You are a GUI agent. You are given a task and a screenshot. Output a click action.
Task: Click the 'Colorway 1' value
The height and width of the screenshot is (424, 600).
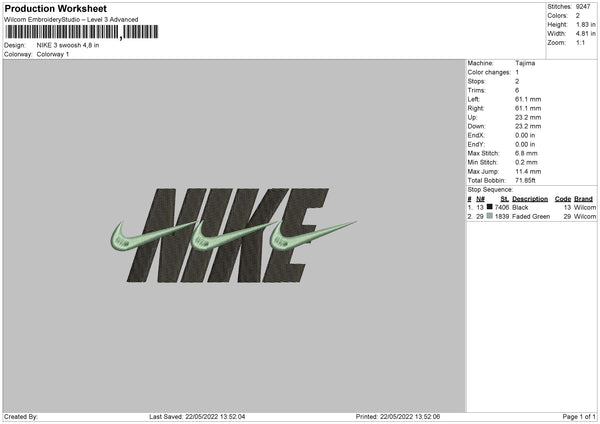(53, 54)
